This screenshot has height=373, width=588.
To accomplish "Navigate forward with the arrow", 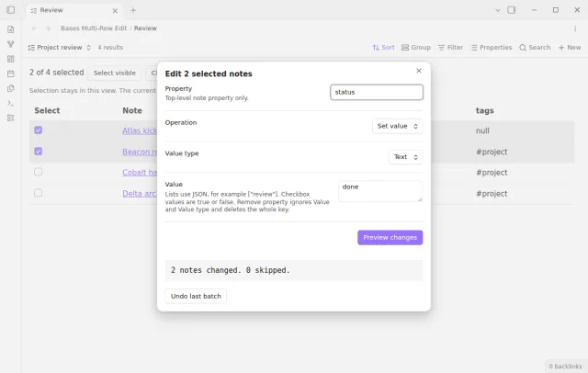I will coord(48,28).
